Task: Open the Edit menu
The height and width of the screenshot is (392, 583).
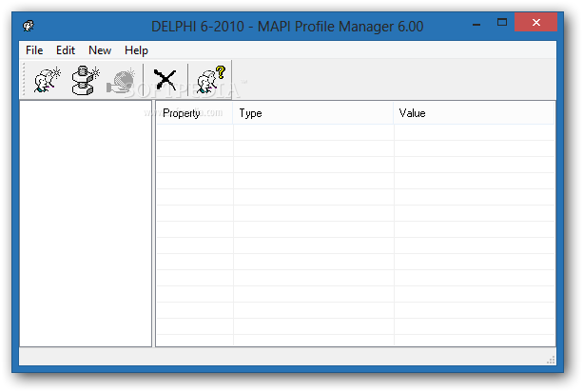Action: [x=66, y=50]
